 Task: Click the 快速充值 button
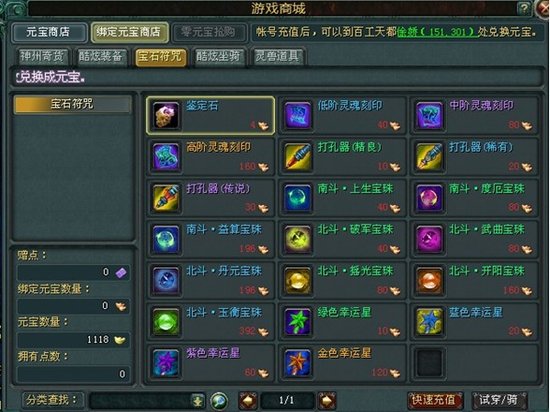(x=435, y=400)
